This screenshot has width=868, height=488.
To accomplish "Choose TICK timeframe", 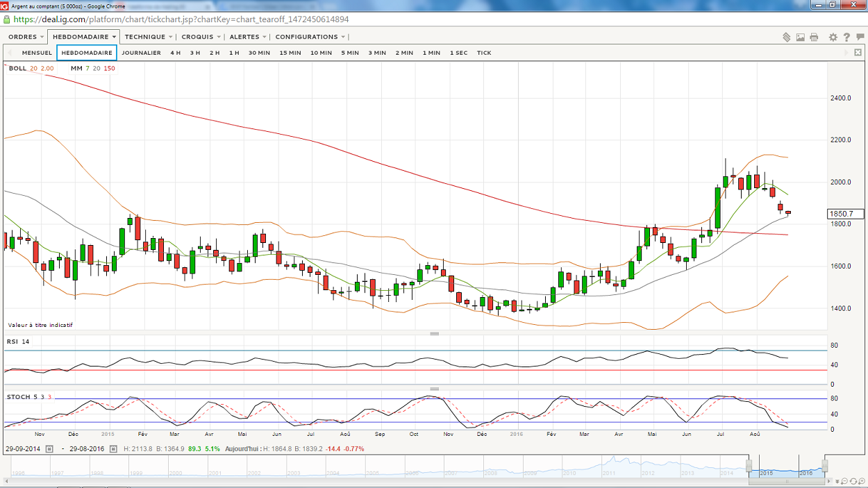I will [x=484, y=53].
